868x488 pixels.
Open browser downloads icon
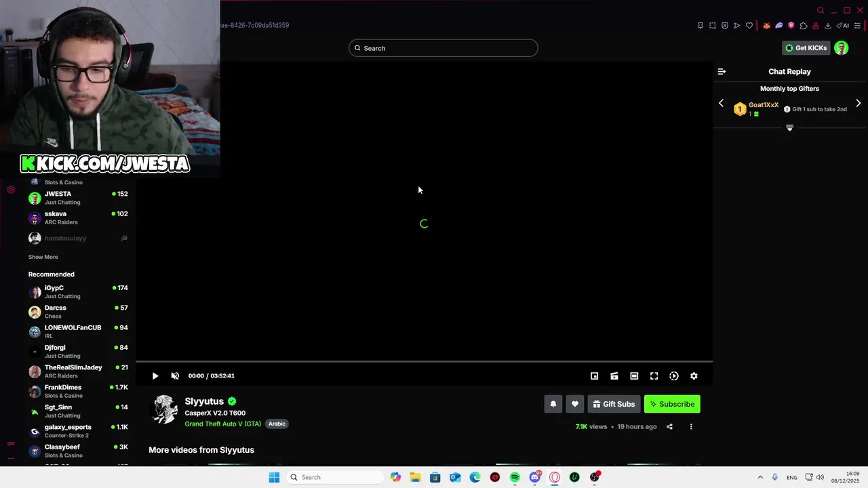828,26
